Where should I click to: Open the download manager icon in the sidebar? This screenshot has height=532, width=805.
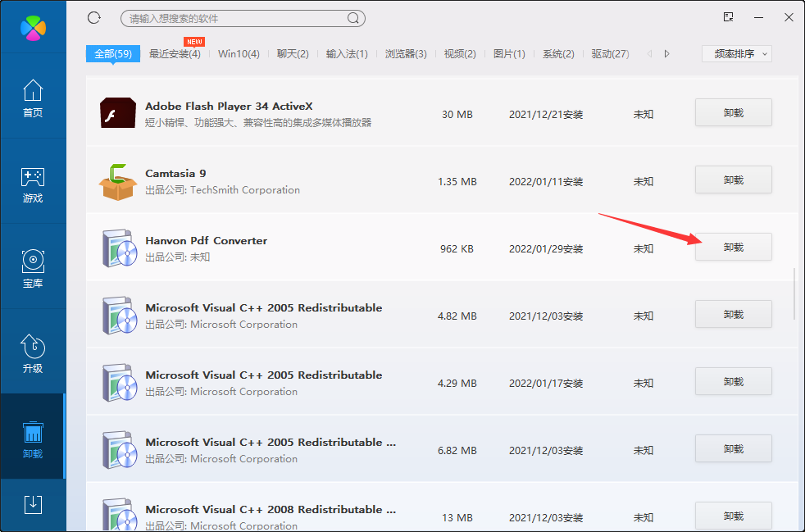click(33, 505)
